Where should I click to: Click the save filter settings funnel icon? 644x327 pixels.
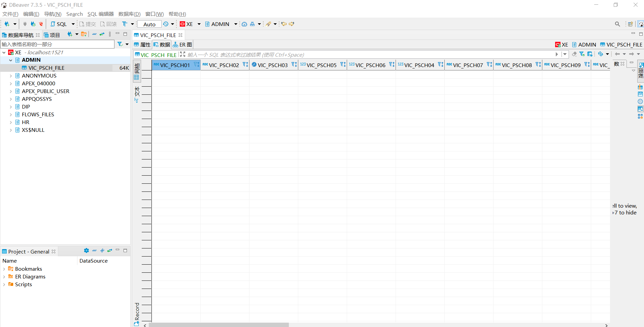582,54
